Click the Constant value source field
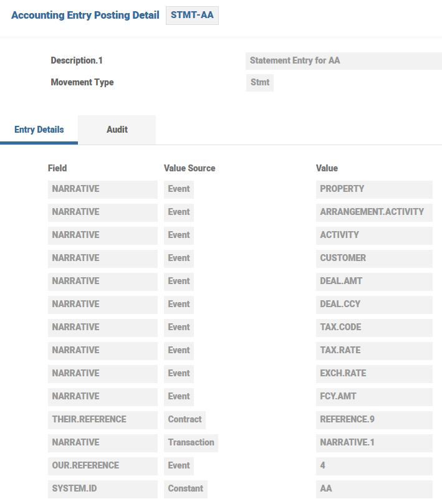The image size is (442, 504). point(186,489)
